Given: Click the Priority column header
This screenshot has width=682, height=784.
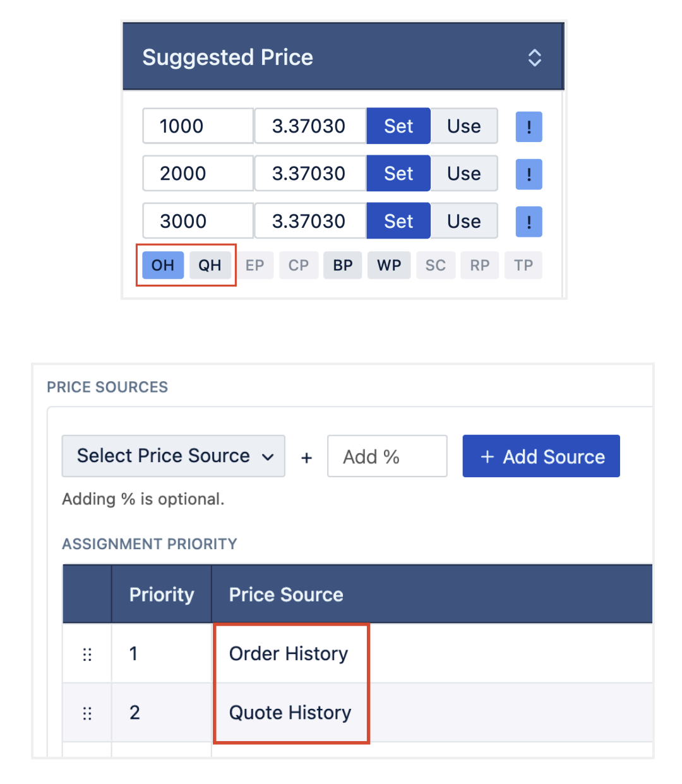Looking at the screenshot, I should pyautogui.click(x=162, y=594).
